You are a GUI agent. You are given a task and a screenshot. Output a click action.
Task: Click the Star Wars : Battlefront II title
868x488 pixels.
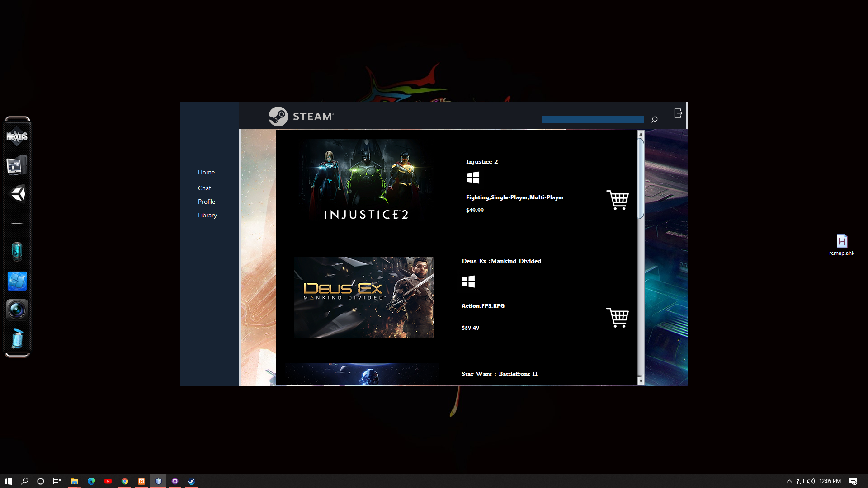coord(500,374)
